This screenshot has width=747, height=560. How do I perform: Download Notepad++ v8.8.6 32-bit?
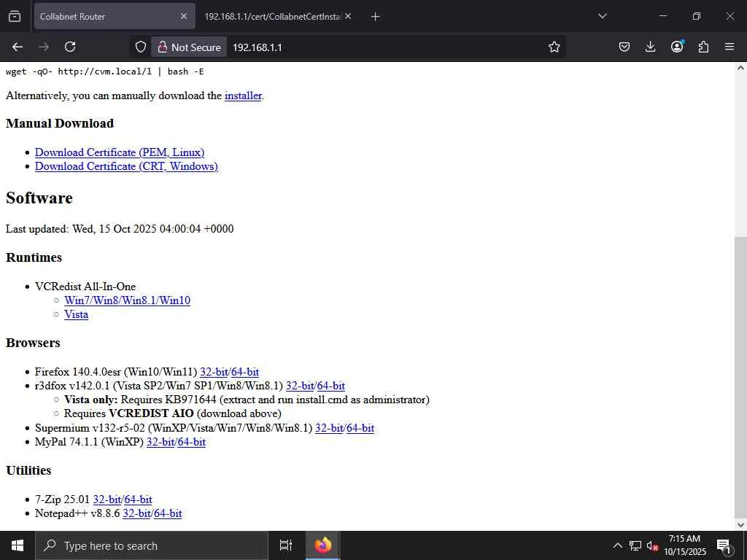(x=136, y=513)
